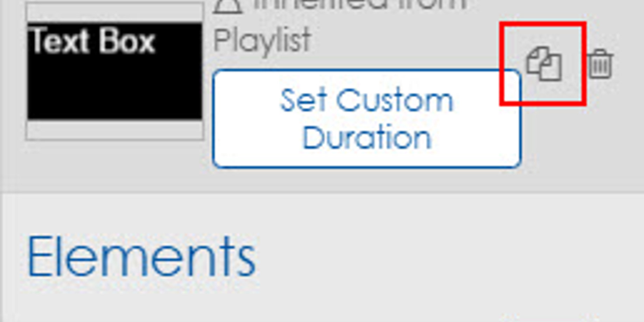Click the bin icon right of duplicate
The image size is (644, 322).
pos(601,64)
